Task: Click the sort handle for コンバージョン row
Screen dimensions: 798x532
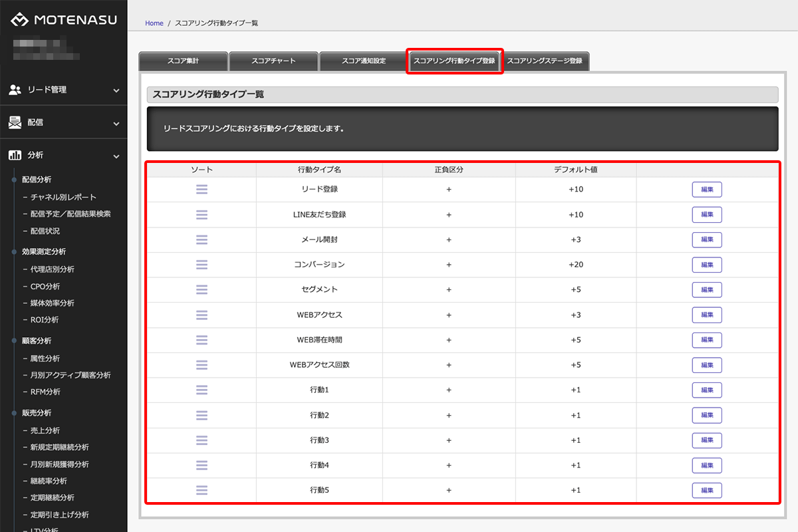Action: (x=201, y=265)
